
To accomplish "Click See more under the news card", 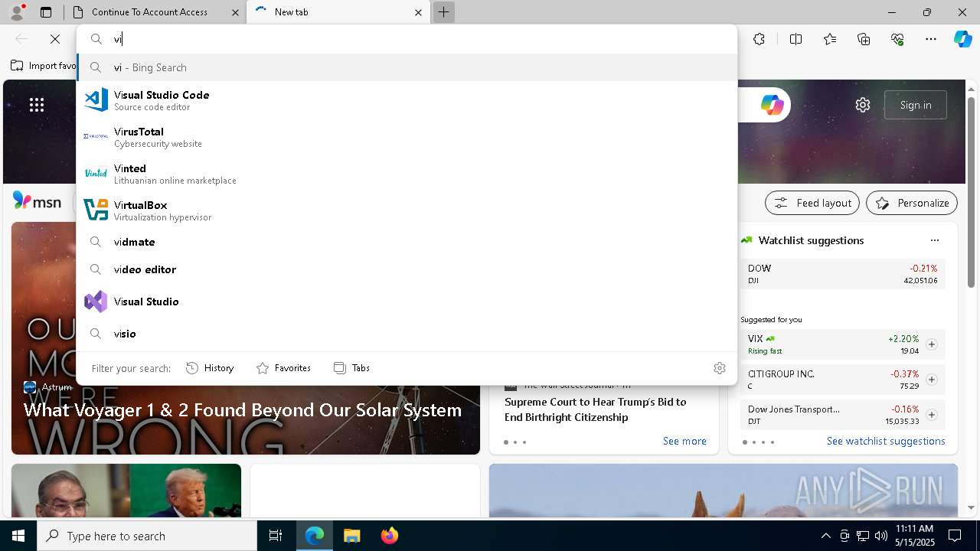I will 684,441.
